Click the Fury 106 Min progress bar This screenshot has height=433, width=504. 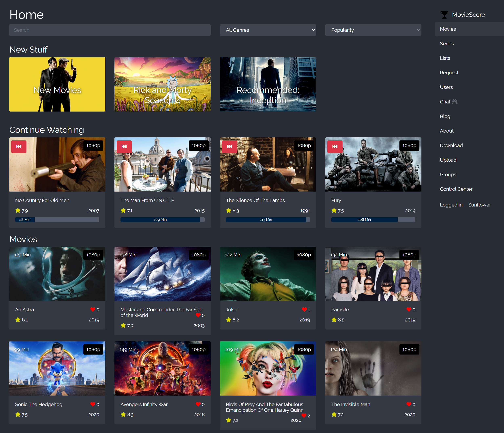pyautogui.click(x=373, y=219)
